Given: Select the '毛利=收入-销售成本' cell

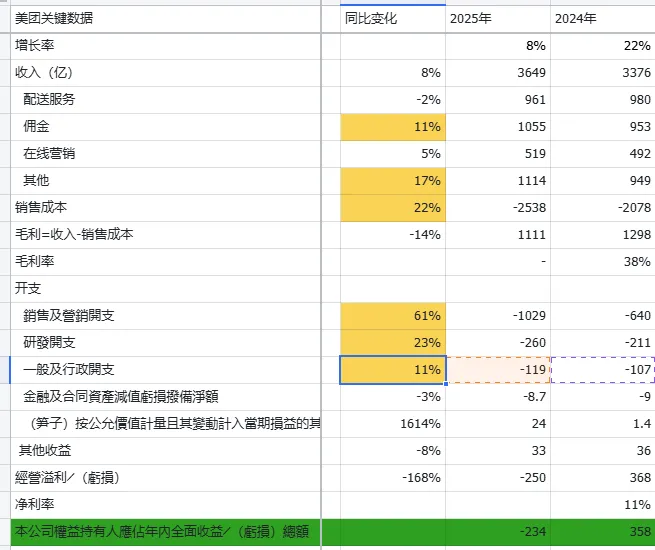Looking at the screenshot, I should click(x=165, y=235).
